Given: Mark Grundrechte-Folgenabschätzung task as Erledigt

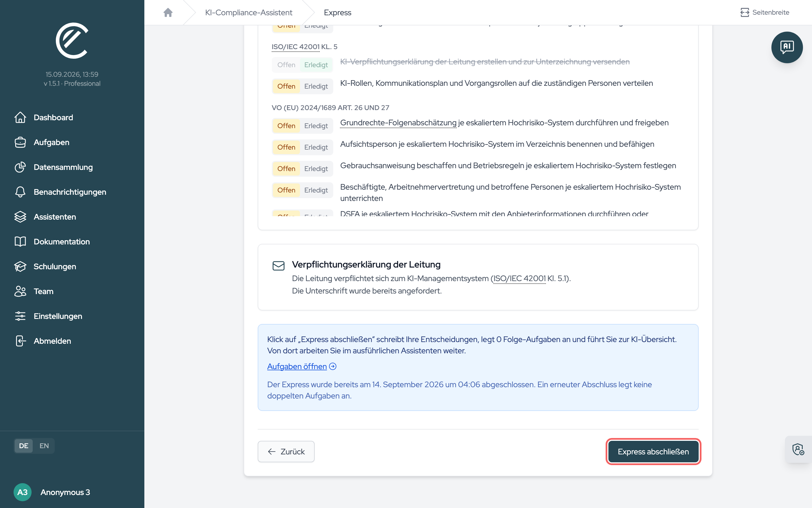Looking at the screenshot, I should (316, 126).
